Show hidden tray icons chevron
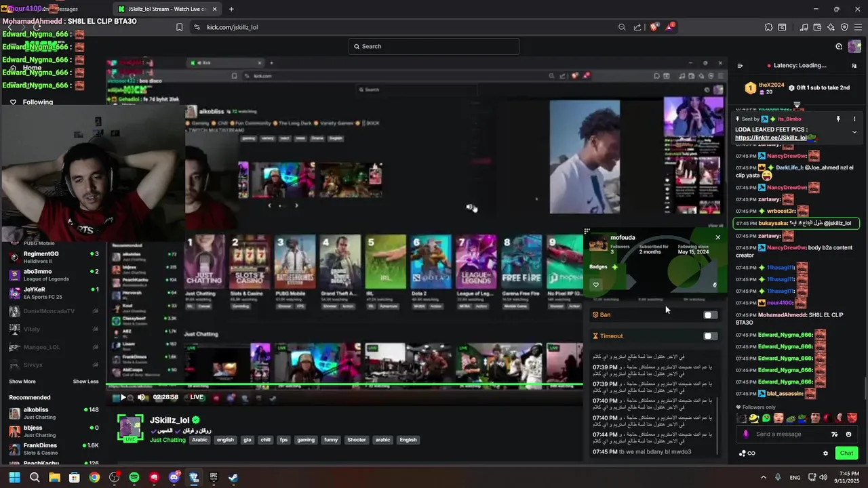The image size is (868, 488). click(x=764, y=477)
